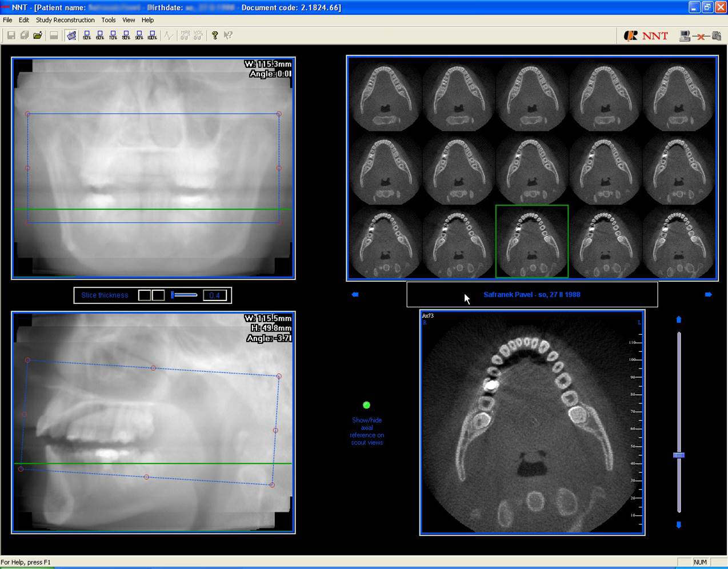Select the scout view toolbar icon
The height and width of the screenshot is (569, 728).
click(x=71, y=35)
